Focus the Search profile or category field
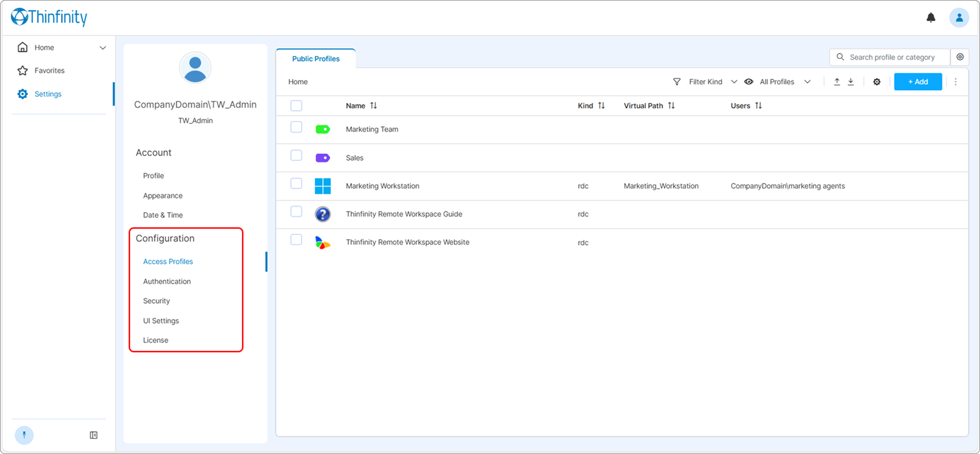The width and height of the screenshot is (980, 454). 890,57
